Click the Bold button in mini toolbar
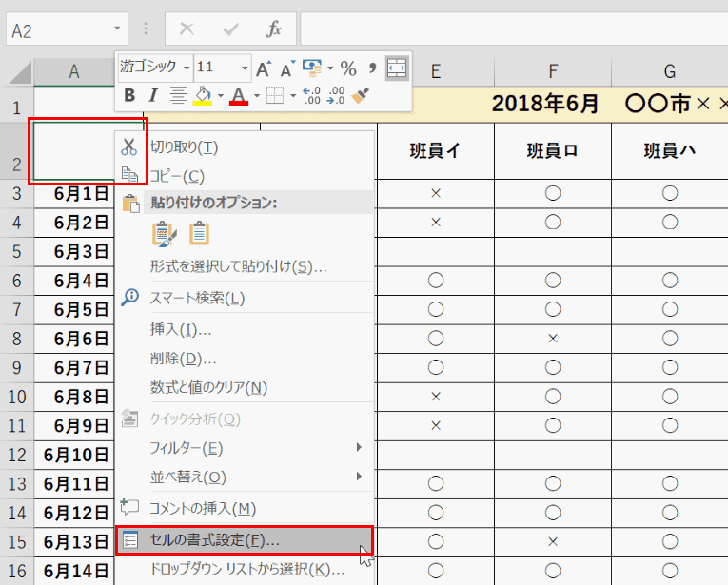The image size is (728, 585). [129, 95]
